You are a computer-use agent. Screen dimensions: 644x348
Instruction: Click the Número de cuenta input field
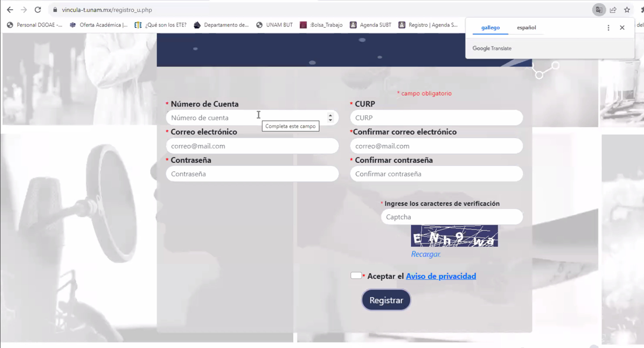(252, 118)
